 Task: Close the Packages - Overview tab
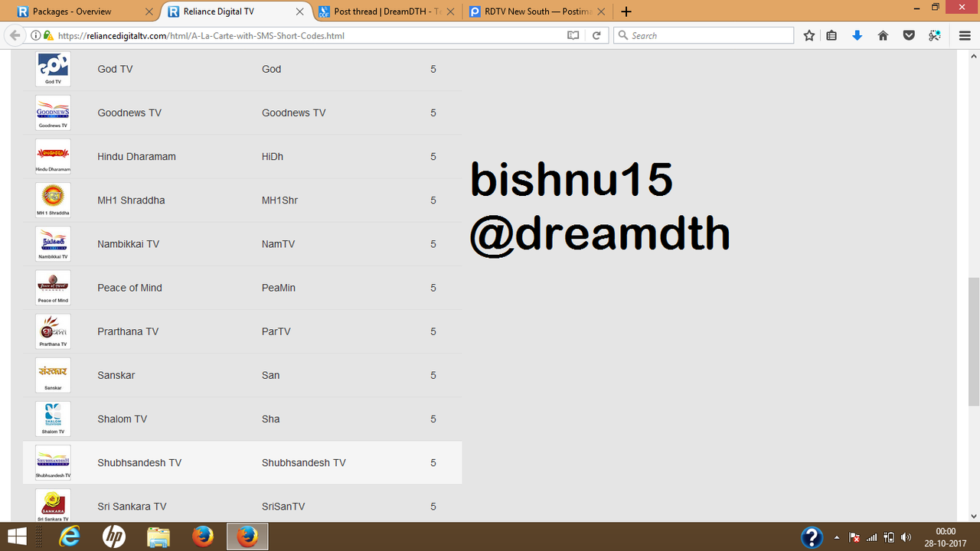pyautogui.click(x=149, y=11)
